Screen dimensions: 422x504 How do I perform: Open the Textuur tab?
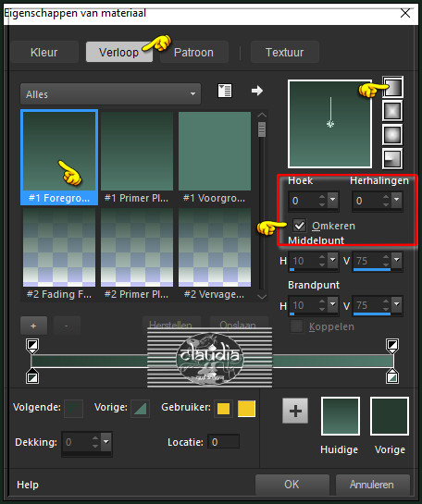285,52
